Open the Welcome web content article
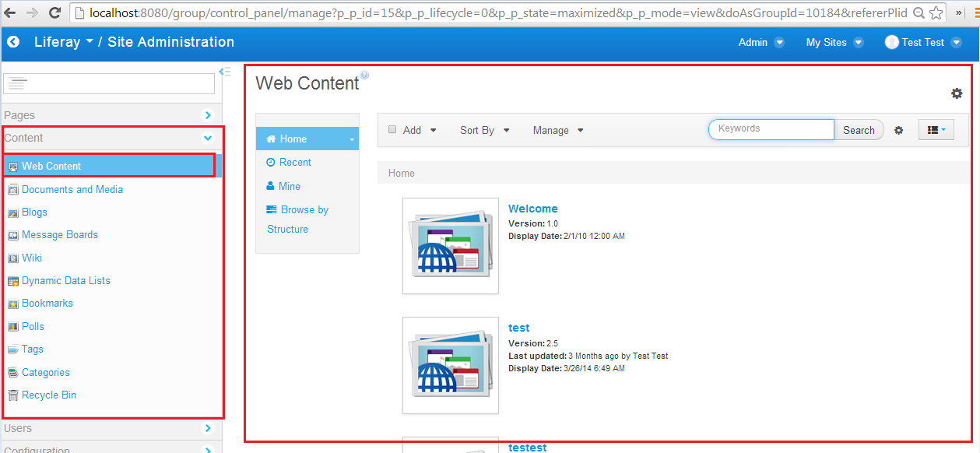 click(x=532, y=209)
